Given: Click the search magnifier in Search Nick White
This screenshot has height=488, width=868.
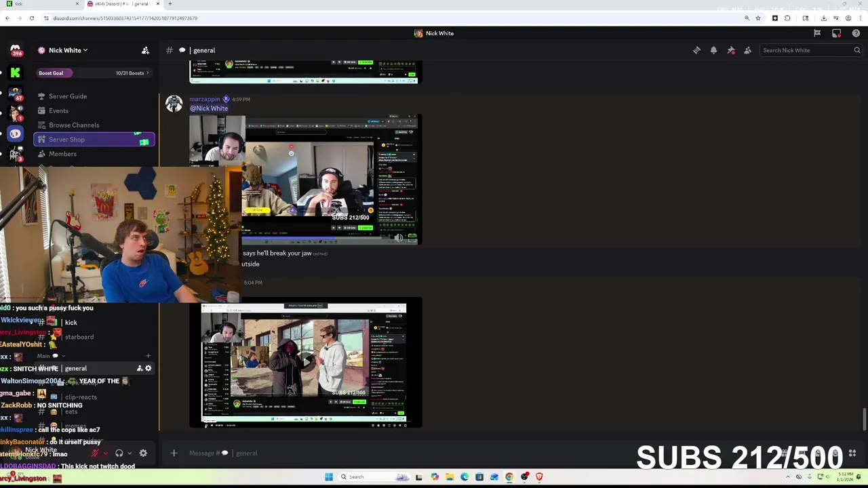Looking at the screenshot, I should tap(857, 50).
